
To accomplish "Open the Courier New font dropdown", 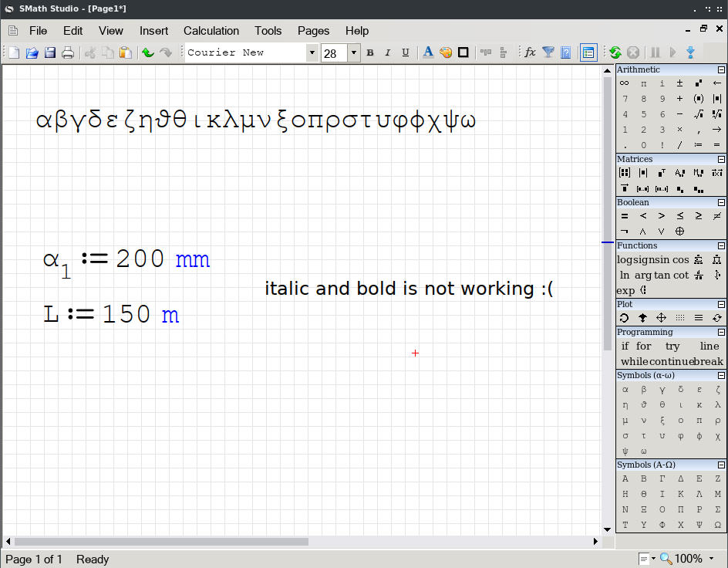I will [x=312, y=52].
